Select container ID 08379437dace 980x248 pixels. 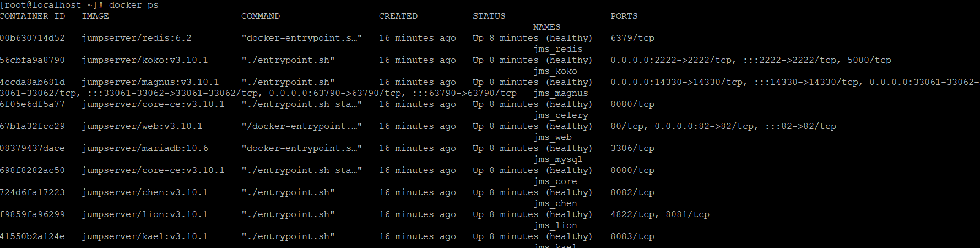pos(33,148)
